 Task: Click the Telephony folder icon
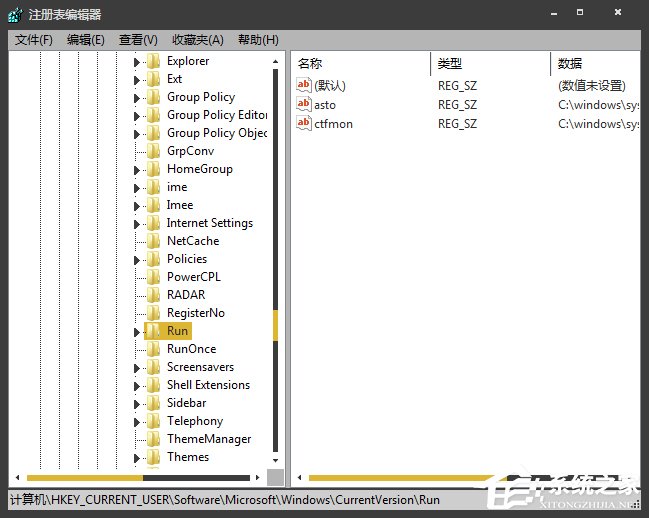click(154, 421)
